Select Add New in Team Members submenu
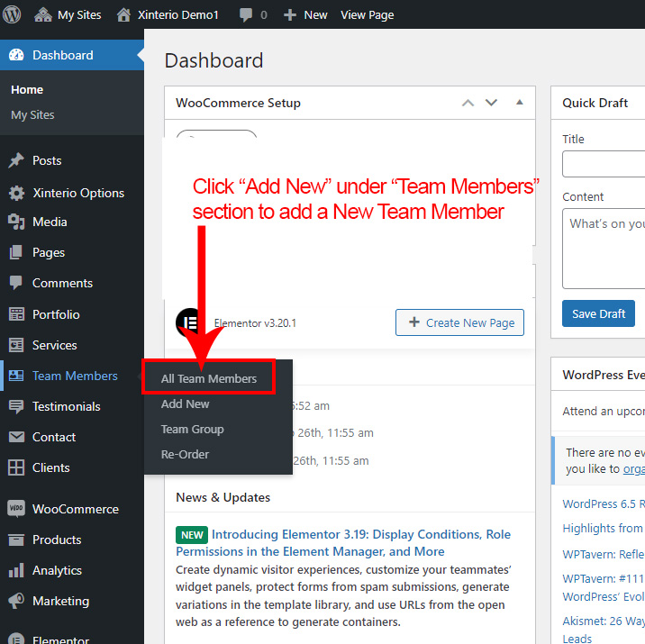Image resolution: width=645 pixels, height=644 pixels. click(185, 404)
